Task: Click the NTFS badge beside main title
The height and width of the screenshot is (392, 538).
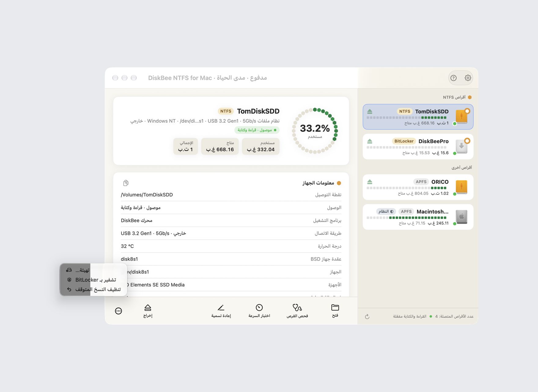Action: click(x=226, y=111)
